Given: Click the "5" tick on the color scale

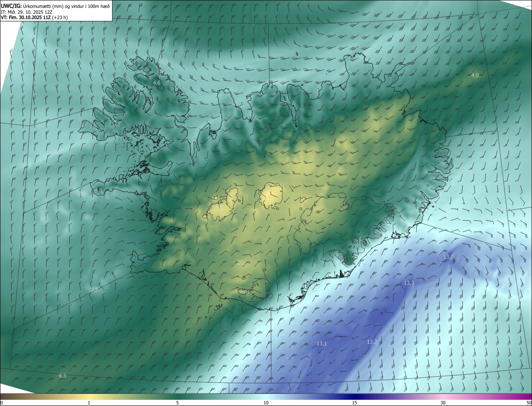Looking at the screenshot, I should (177, 403).
